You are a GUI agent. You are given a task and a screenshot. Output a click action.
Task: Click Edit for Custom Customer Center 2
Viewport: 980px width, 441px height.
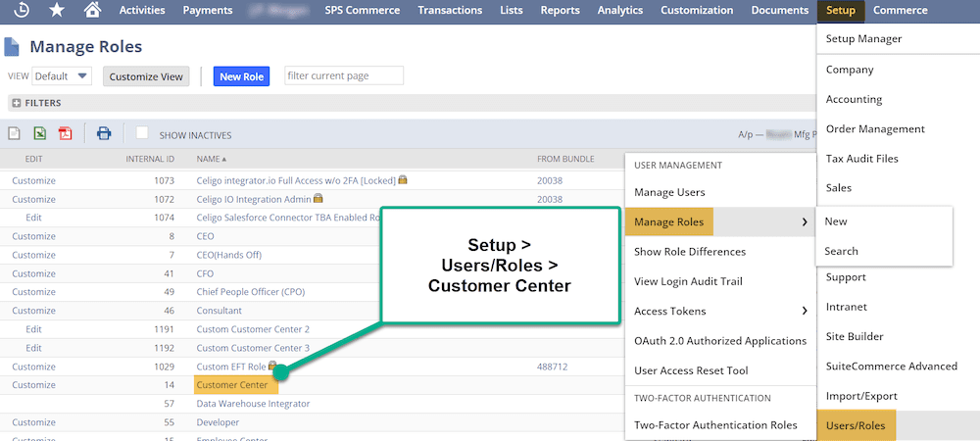click(x=33, y=329)
